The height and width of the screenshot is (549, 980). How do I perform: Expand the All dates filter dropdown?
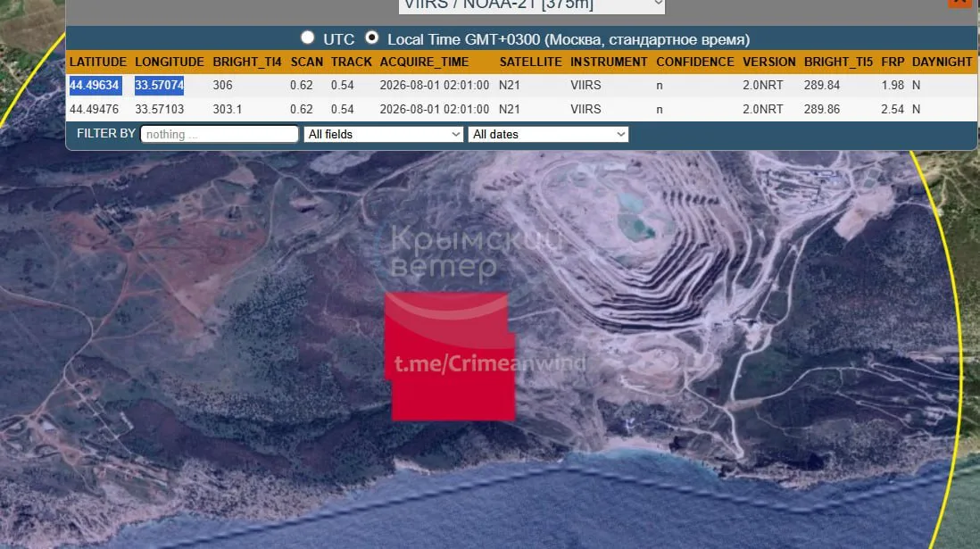548,135
